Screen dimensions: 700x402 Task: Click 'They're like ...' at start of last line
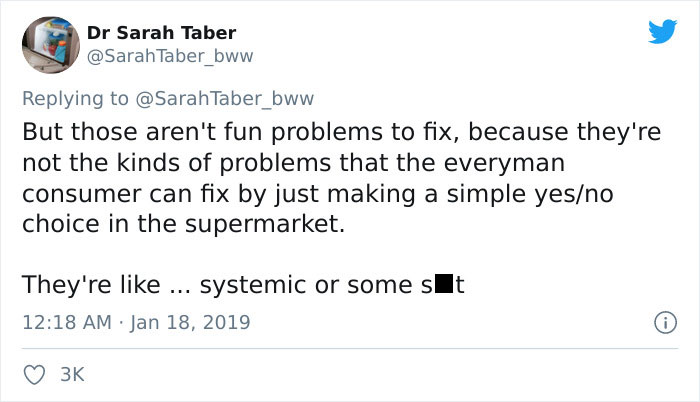(107, 285)
